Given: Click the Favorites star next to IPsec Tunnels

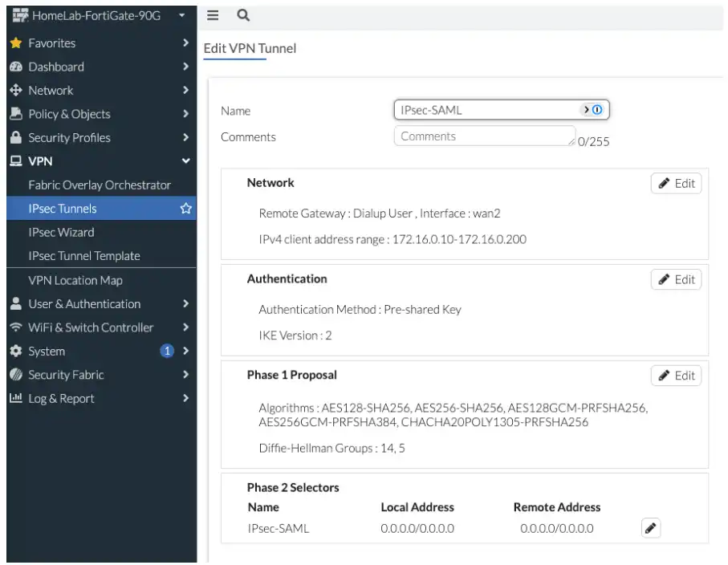Looking at the screenshot, I should click(x=185, y=208).
